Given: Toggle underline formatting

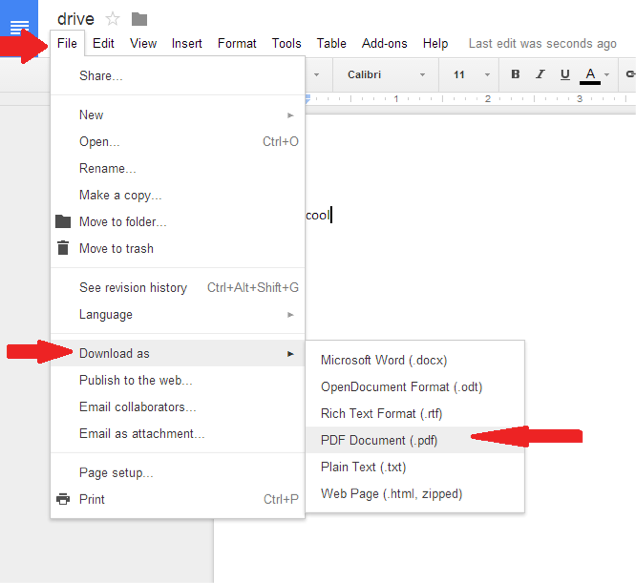Looking at the screenshot, I should (565, 75).
